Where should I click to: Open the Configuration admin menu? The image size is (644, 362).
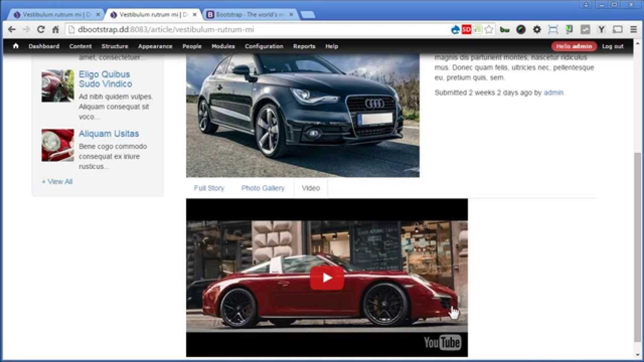[264, 46]
